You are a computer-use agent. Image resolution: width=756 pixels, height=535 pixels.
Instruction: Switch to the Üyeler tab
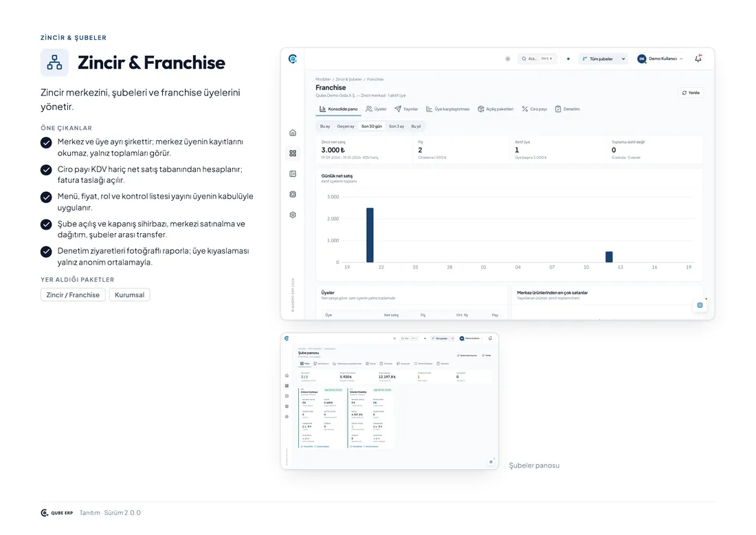376,109
